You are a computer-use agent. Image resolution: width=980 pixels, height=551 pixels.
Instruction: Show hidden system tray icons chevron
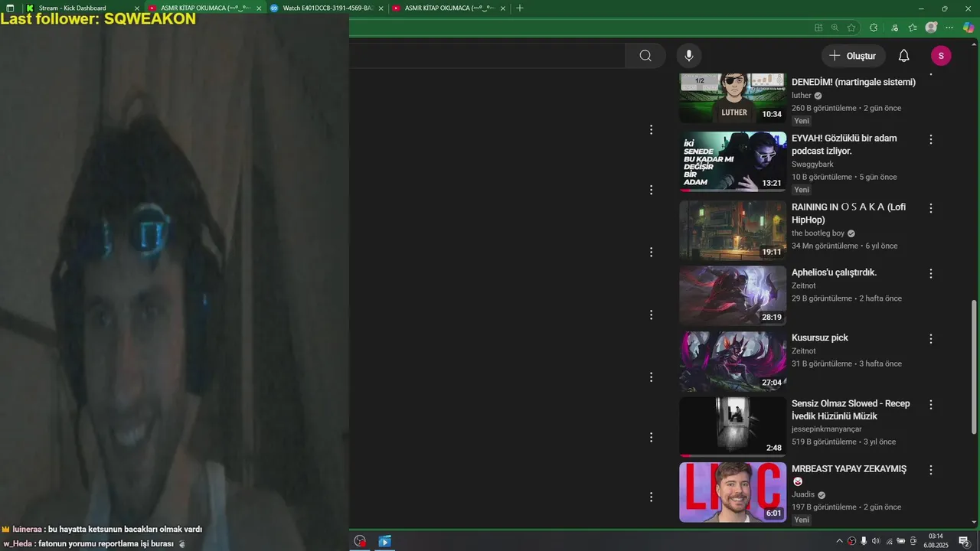click(x=839, y=541)
